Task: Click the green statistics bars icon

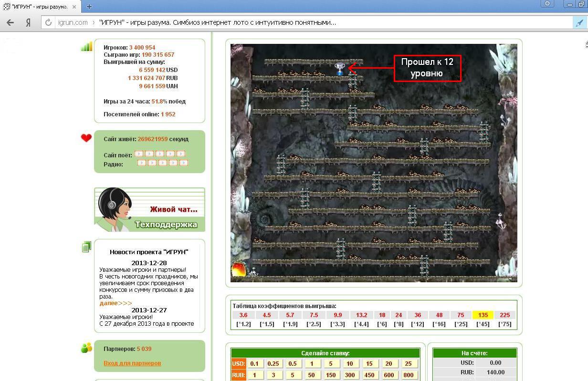Action: coord(86,46)
